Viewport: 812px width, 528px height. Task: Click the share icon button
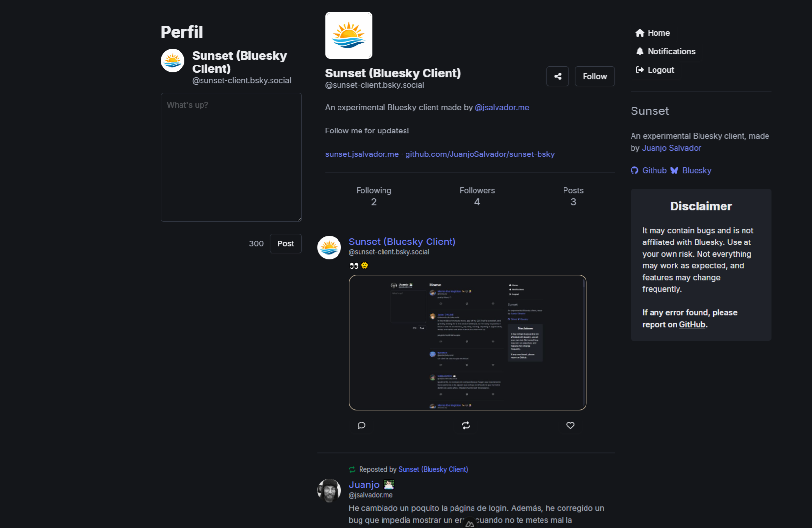click(558, 76)
